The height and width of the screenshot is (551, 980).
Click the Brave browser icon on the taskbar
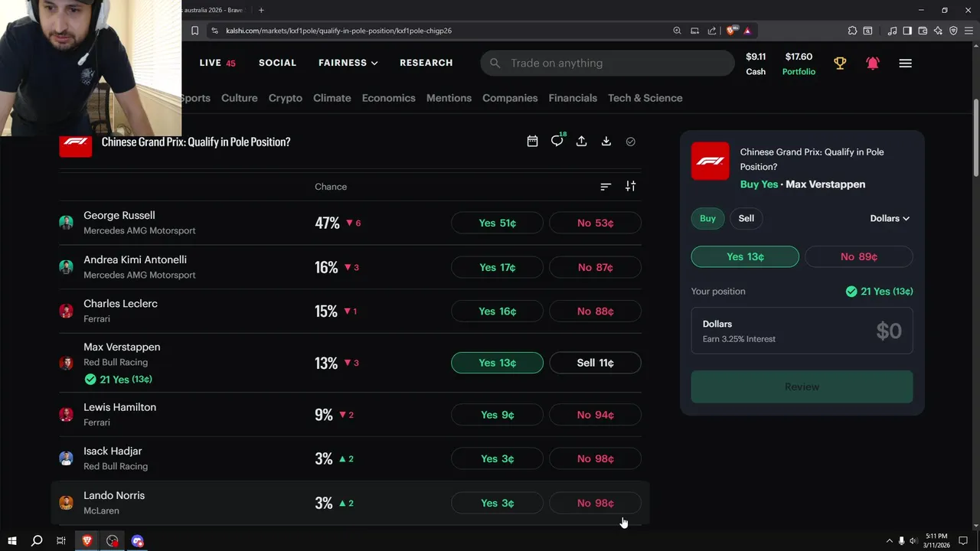click(x=87, y=541)
